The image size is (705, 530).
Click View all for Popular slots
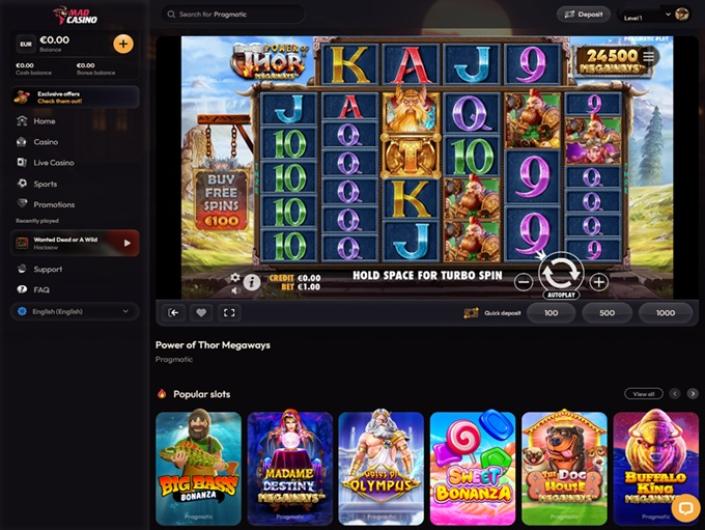point(643,394)
